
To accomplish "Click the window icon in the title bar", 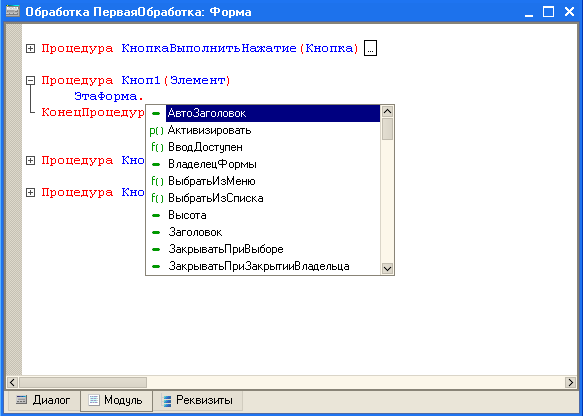I will click(12, 11).
